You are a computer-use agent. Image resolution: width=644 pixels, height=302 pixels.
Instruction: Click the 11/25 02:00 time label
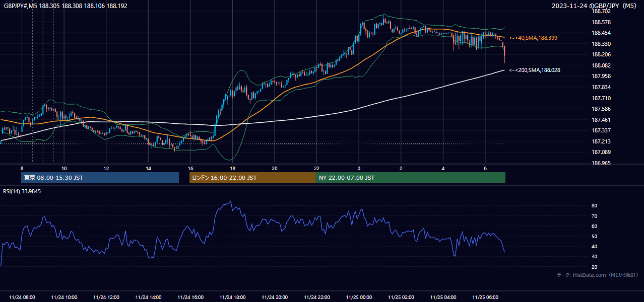click(401, 297)
